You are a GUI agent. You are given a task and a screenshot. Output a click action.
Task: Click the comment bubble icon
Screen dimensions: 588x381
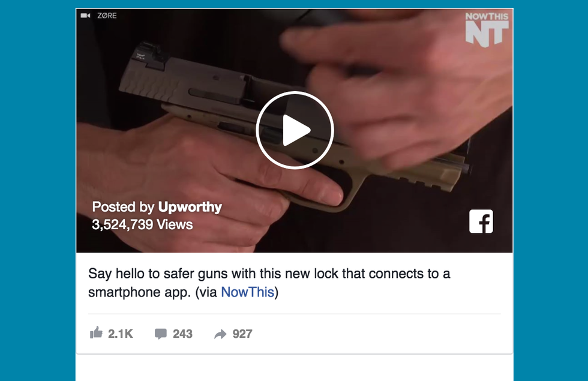[161, 334]
